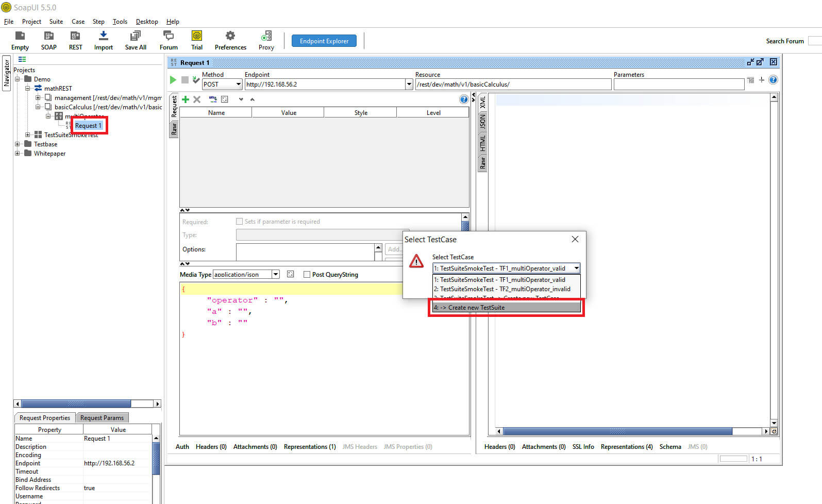Open the JSON response view tab
Image resolution: width=822 pixels, height=504 pixels.
click(482, 122)
